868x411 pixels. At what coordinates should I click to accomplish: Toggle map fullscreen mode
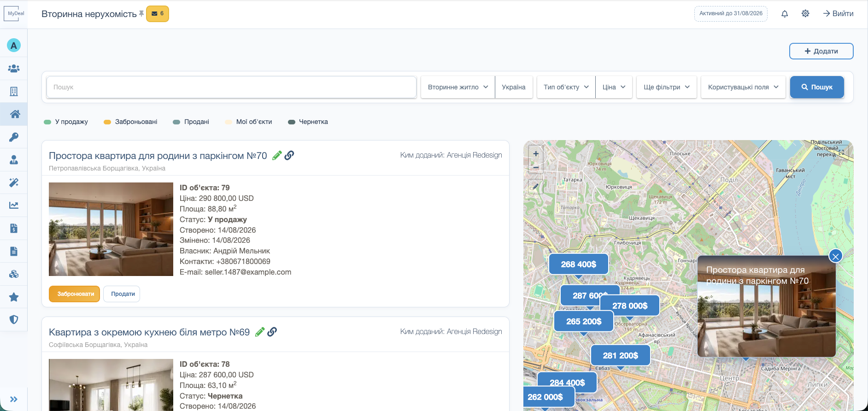[841, 152]
